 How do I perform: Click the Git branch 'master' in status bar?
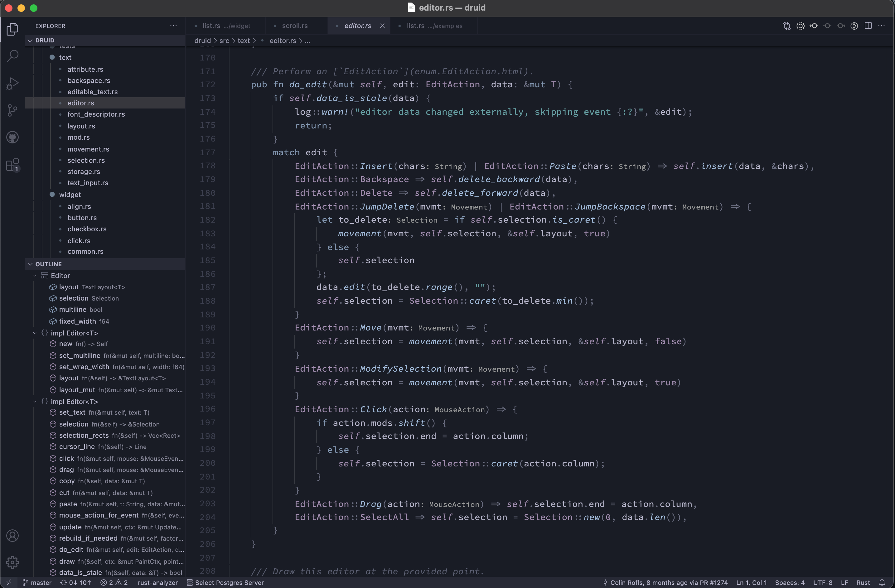point(36,582)
